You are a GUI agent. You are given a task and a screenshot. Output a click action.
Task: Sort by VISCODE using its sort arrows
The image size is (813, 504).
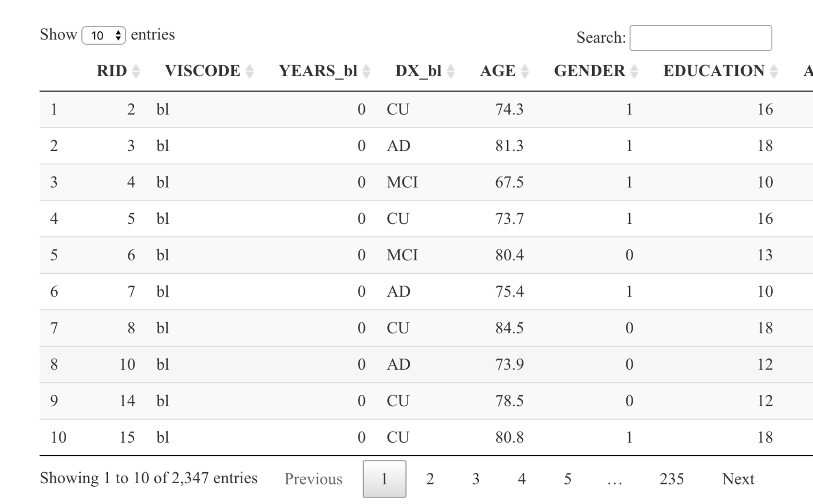[x=250, y=71]
